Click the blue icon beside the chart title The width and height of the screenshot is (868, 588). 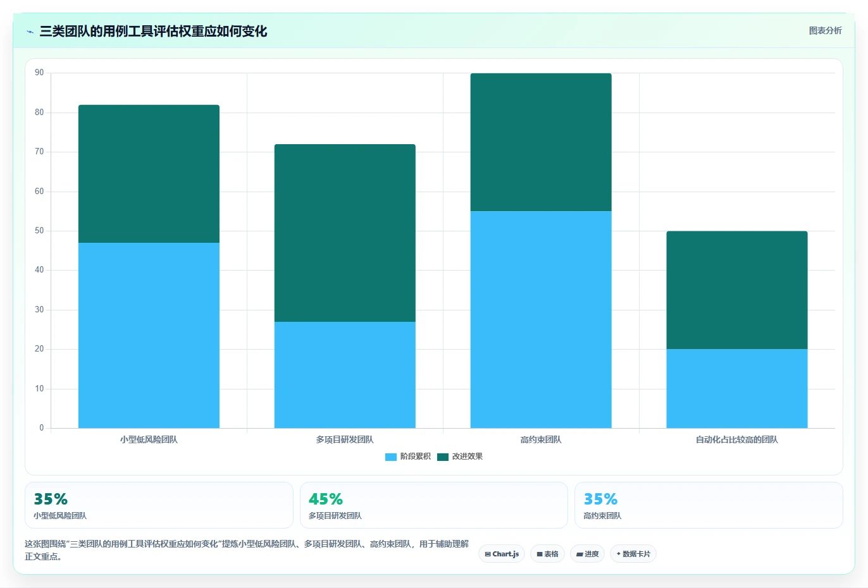tap(30, 32)
